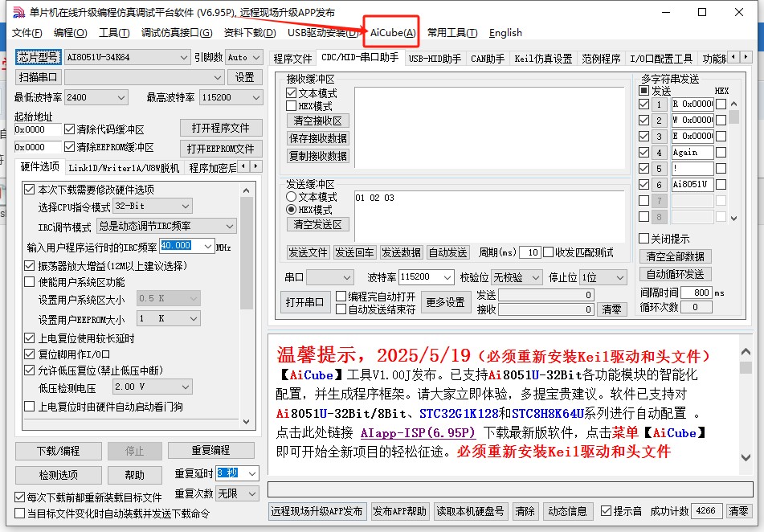
Task: Click 下载/编程 button
Action: coord(59,451)
